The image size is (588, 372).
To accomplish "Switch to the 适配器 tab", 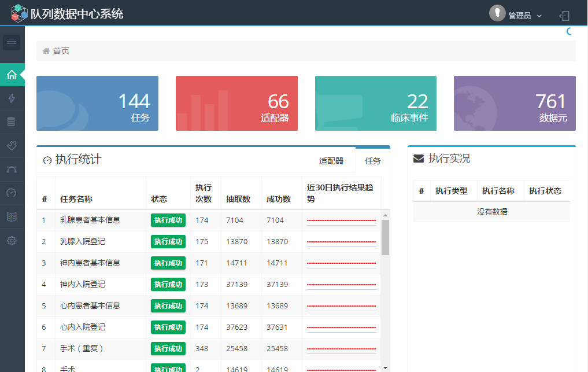I will [x=331, y=161].
